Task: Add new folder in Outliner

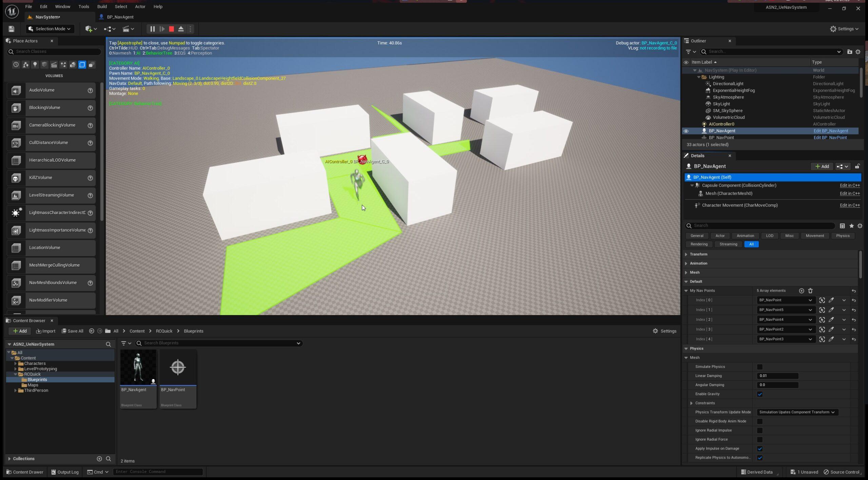Action: [849, 51]
